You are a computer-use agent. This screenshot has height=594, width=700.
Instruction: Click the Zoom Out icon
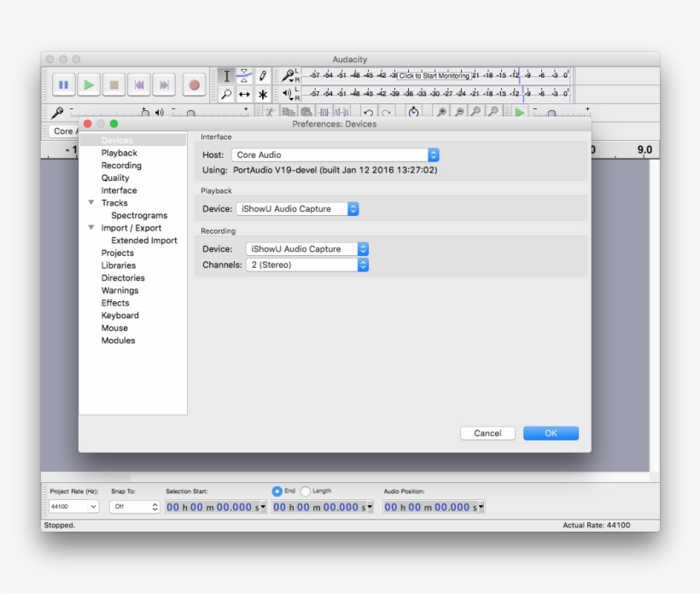click(458, 112)
